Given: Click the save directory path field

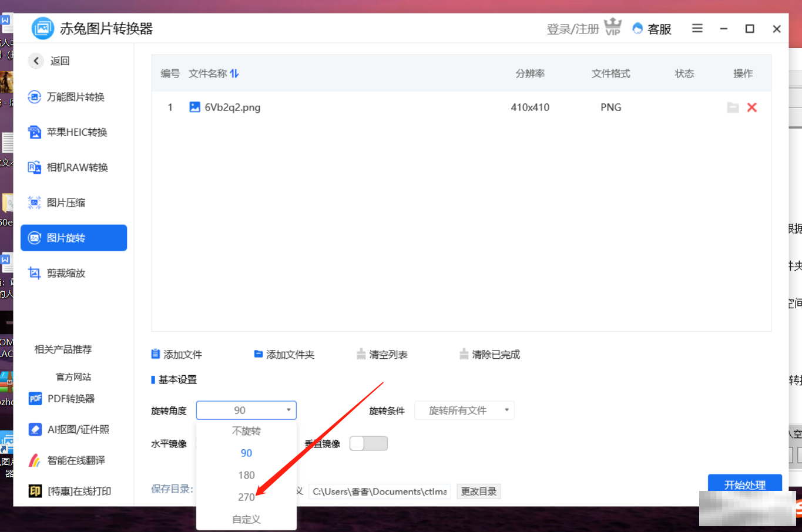Looking at the screenshot, I should tap(380, 491).
